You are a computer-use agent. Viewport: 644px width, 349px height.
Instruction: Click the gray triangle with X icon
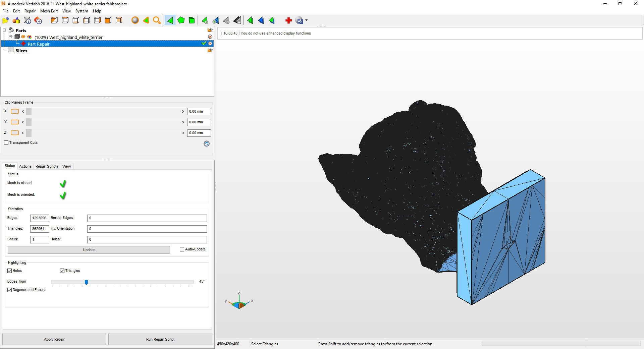tap(226, 20)
